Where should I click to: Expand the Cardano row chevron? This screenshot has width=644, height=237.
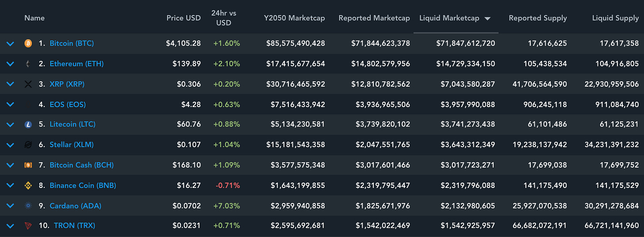click(x=11, y=206)
